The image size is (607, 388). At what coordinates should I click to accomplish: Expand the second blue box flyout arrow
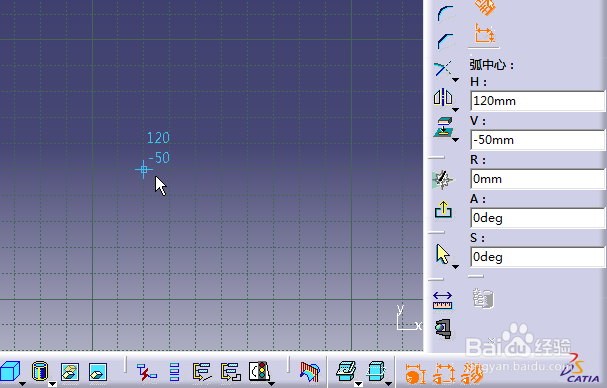click(x=388, y=384)
